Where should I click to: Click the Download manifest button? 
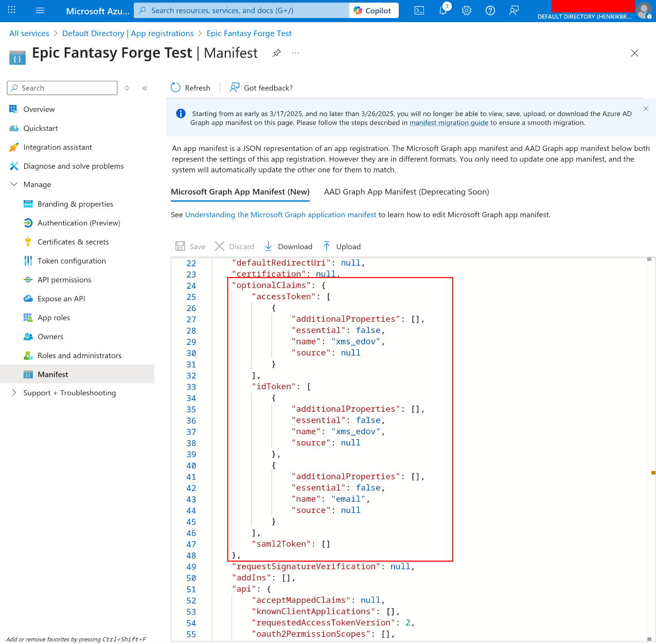click(288, 246)
